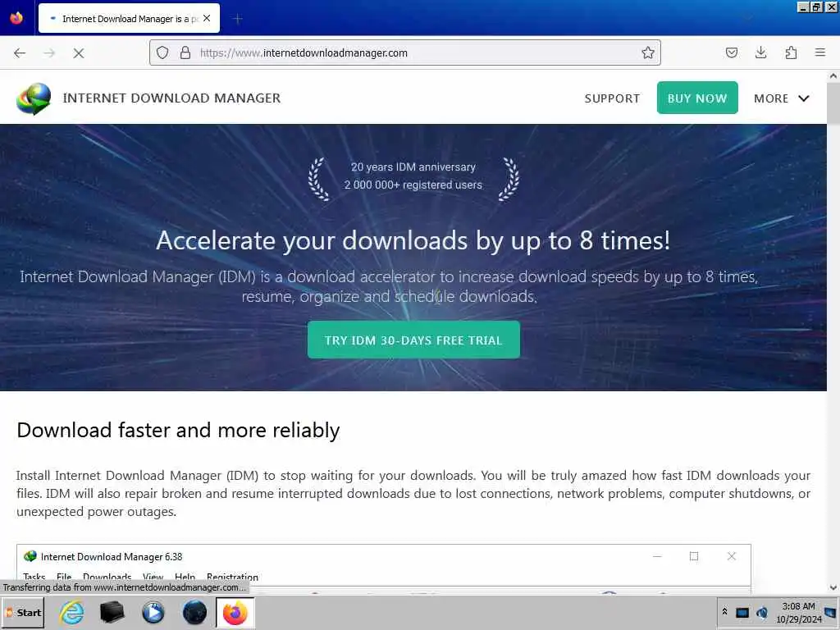Screen dimensions: 840x630
Task: Open the File menu in the IDM screenshot
Action: click(64, 577)
